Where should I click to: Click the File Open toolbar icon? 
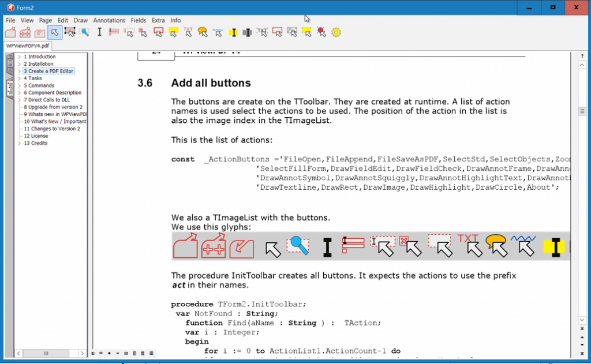tap(10, 32)
